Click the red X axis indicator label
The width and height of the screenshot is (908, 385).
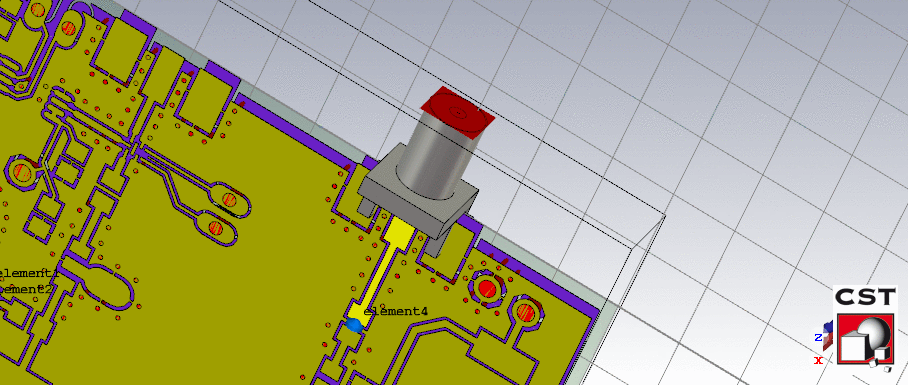pyautogui.click(x=818, y=360)
